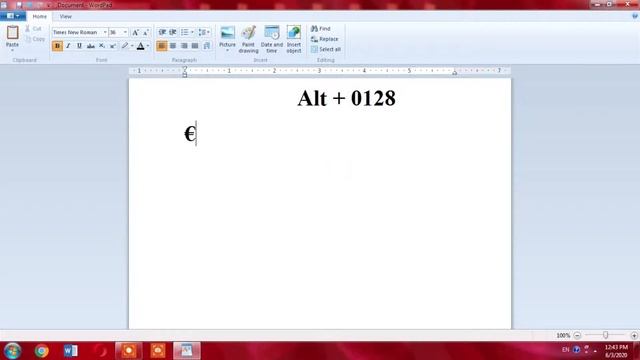Click the quick access Save icon

pyautogui.click(x=19, y=5)
